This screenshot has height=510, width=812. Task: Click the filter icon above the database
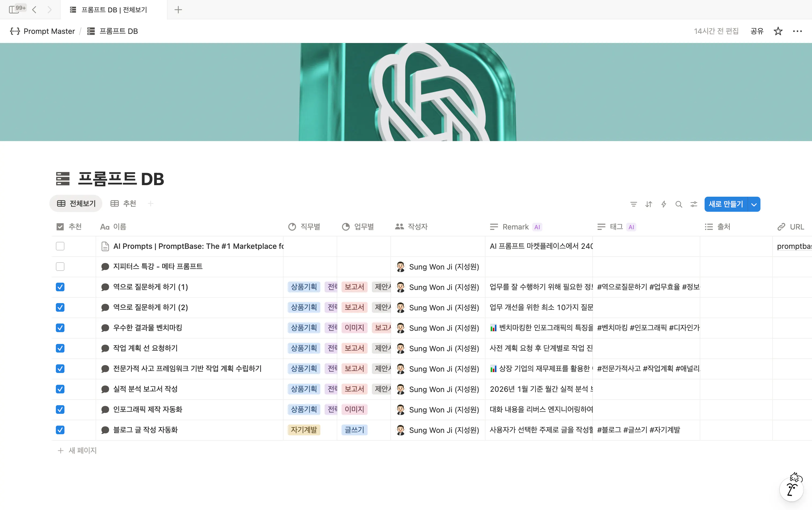633,204
